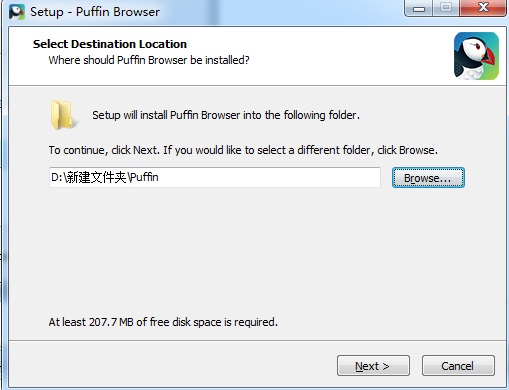
Task: Click the word Puffin in the install path
Action: (144, 177)
